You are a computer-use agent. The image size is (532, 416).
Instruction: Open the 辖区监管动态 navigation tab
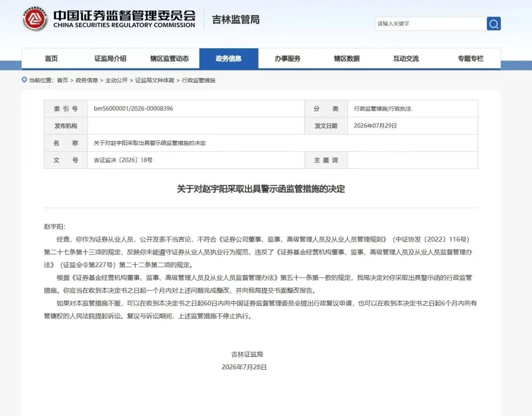[169, 59]
